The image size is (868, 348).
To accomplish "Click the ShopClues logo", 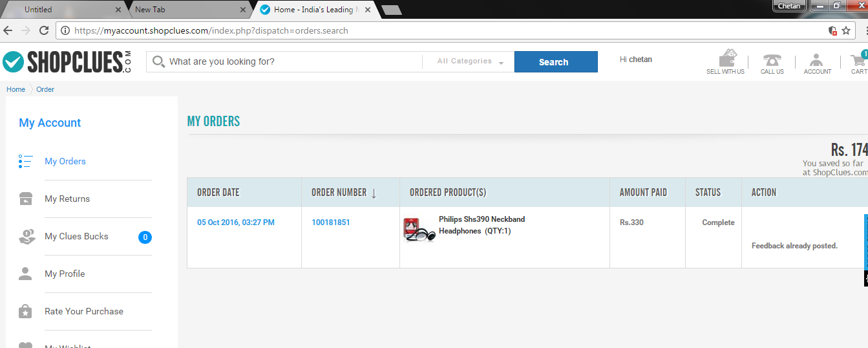I will pyautogui.click(x=67, y=61).
